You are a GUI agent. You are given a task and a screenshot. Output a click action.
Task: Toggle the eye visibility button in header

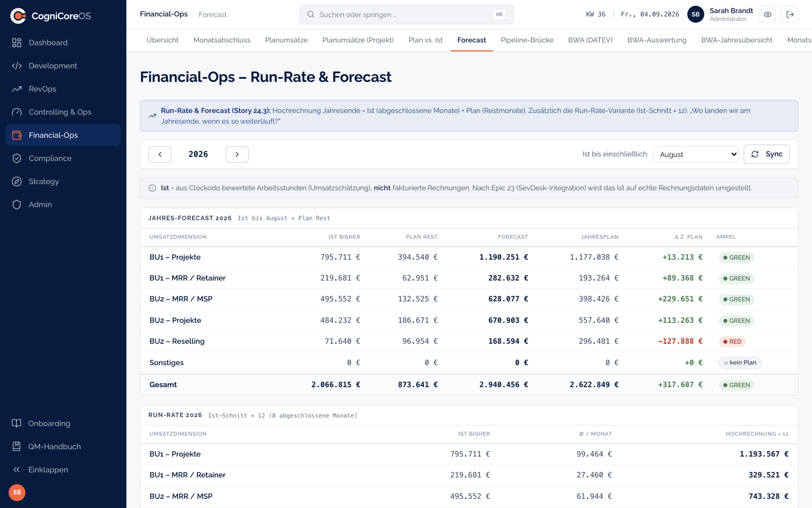coord(767,14)
